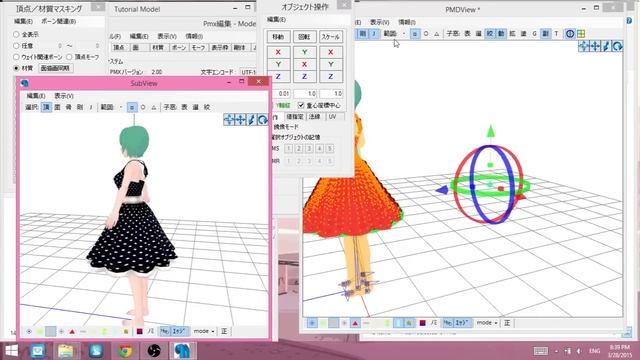Toggle 面 face selection in SubView toolbar
Screen dimensions: 640x360
point(58,107)
